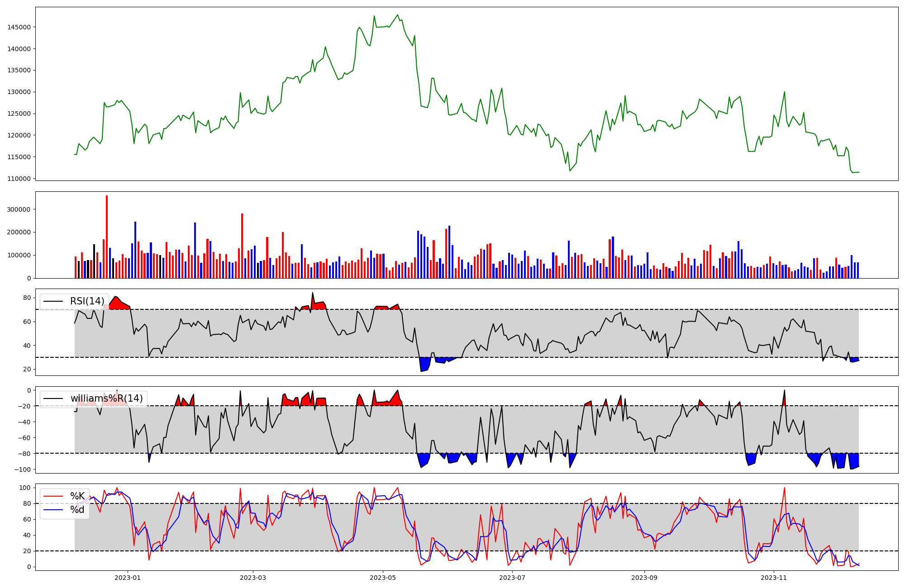
Task: Click the %d legend text
Action: pos(77,510)
